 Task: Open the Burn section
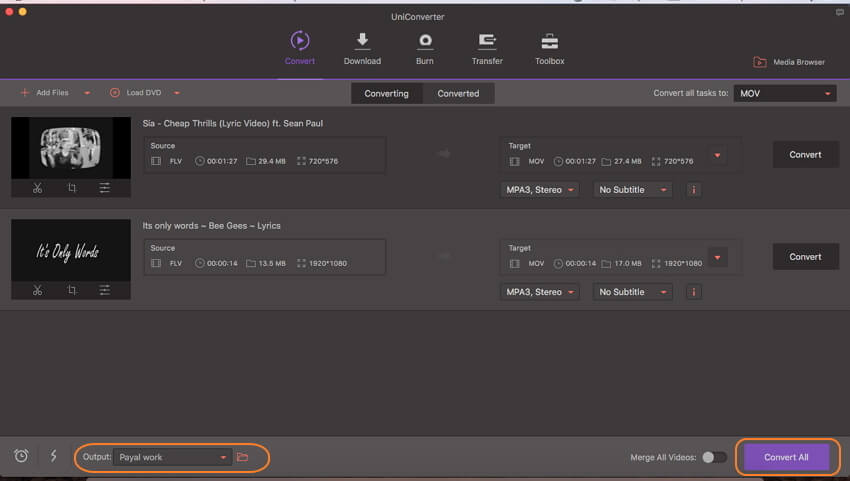pos(424,48)
